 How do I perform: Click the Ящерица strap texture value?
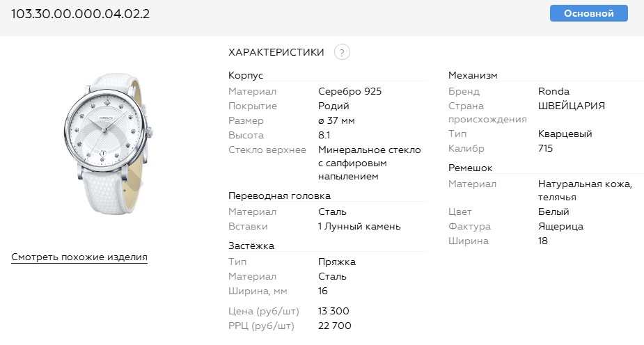coord(560,226)
